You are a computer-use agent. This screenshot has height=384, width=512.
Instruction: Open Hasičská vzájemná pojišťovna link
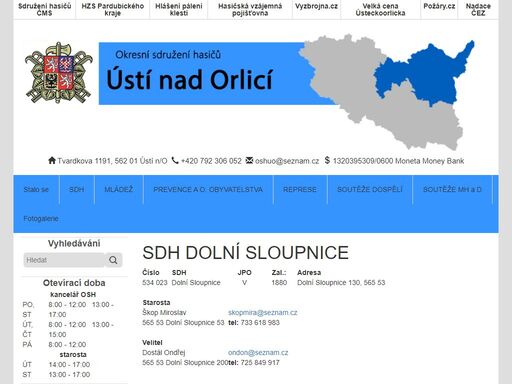coord(250,9)
